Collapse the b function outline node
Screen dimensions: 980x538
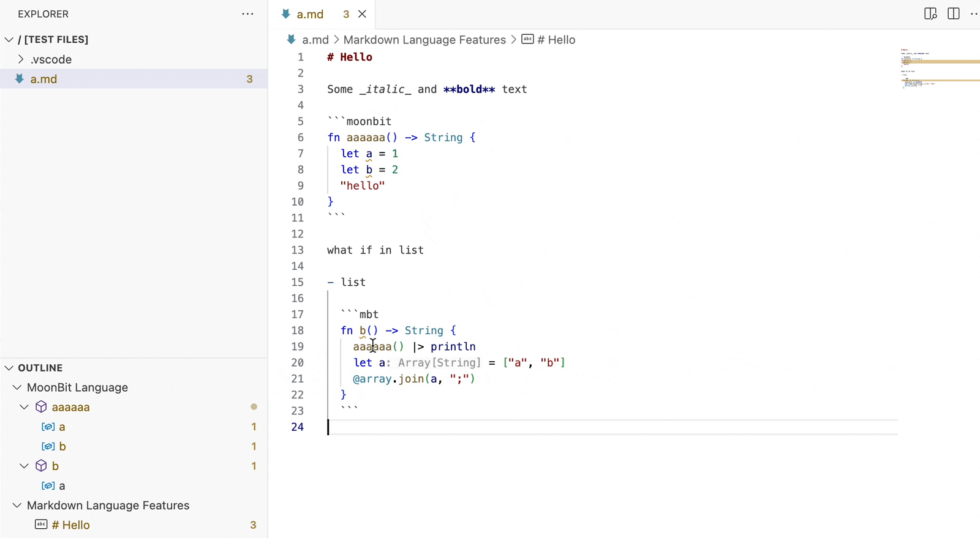click(24, 466)
